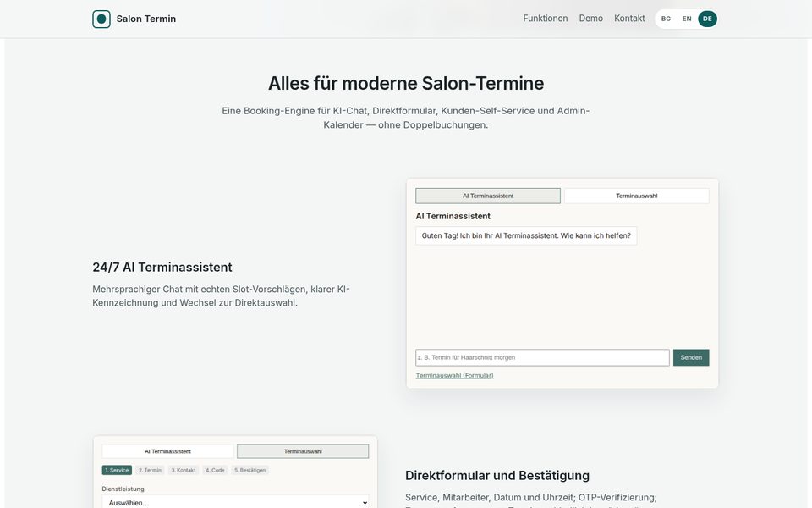Focus the chat message input field
The image size is (812, 508).
(x=542, y=357)
